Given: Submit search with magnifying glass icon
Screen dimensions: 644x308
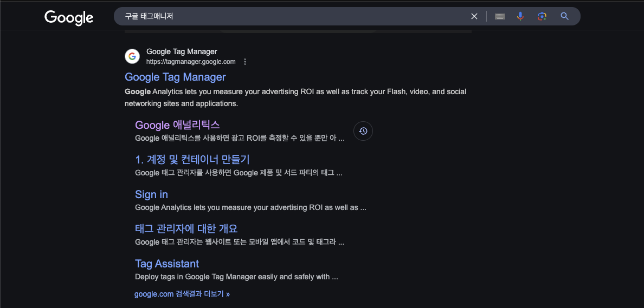Looking at the screenshot, I should pyautogui.click(x=565, y=16).
